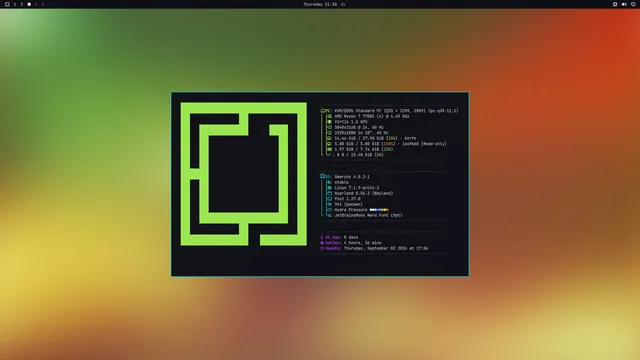This screenshot has height=360, width=640.
Task: Click 'JetBrainsMono Nerd Font (9pt)' text
Action: point(369,215)
